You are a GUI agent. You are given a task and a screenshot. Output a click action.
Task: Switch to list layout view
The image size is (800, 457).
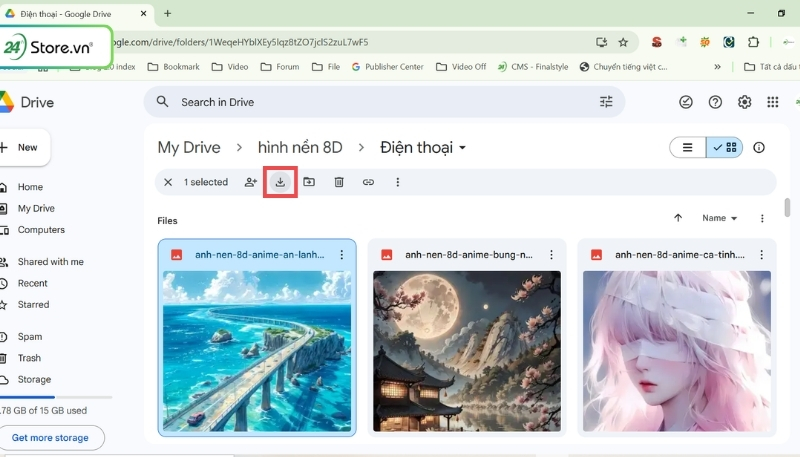tap(687, 147)
